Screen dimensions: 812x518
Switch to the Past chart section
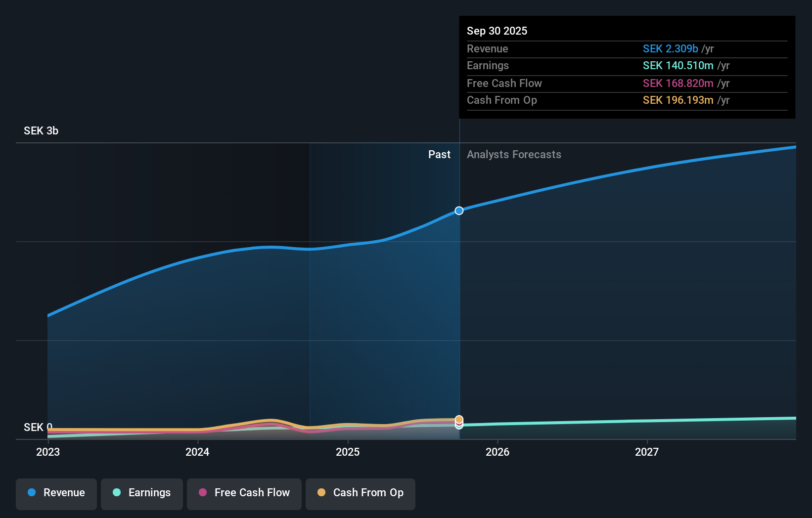pyautogui.click(x=439, y=154)
